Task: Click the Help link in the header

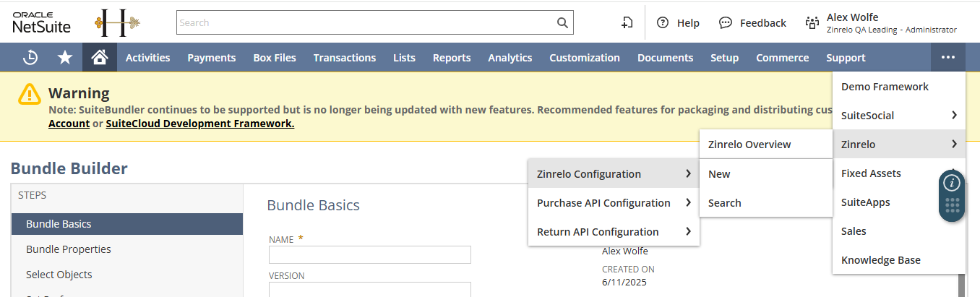Action: [x=688, y=23]
